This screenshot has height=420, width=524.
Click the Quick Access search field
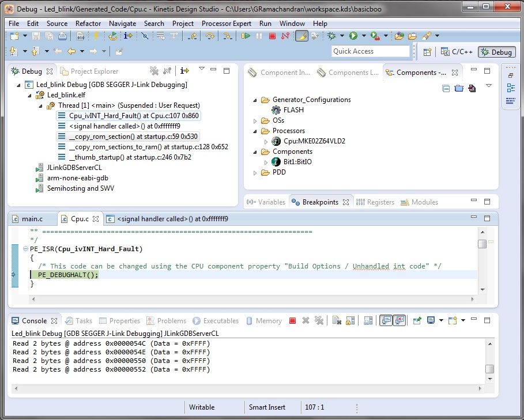tap(370, 51)
